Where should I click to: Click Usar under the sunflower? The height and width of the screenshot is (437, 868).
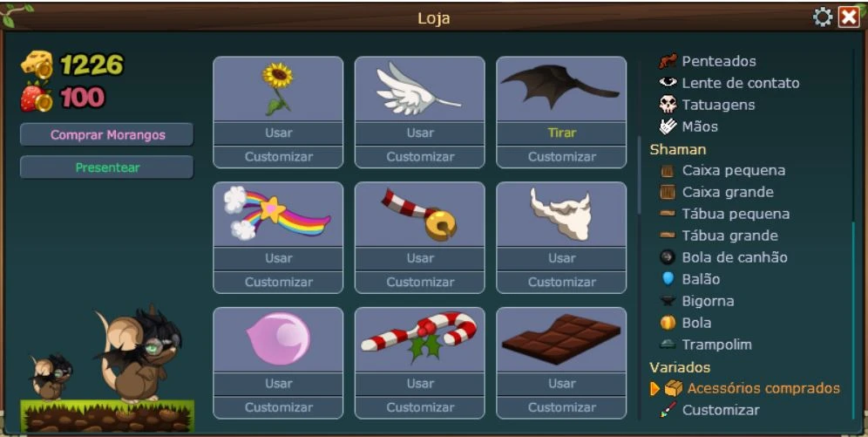278,133
